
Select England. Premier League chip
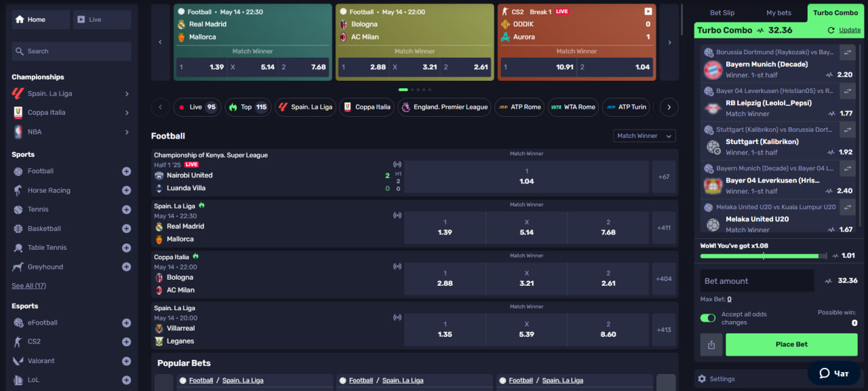[444, 107]
